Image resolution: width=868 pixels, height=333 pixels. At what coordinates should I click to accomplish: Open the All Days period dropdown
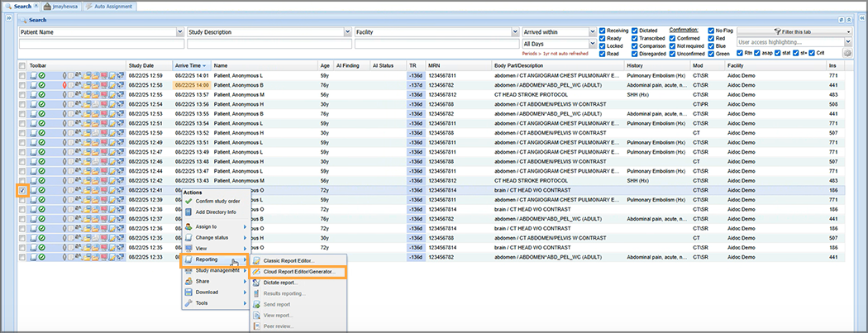click(x=593, y=44)
